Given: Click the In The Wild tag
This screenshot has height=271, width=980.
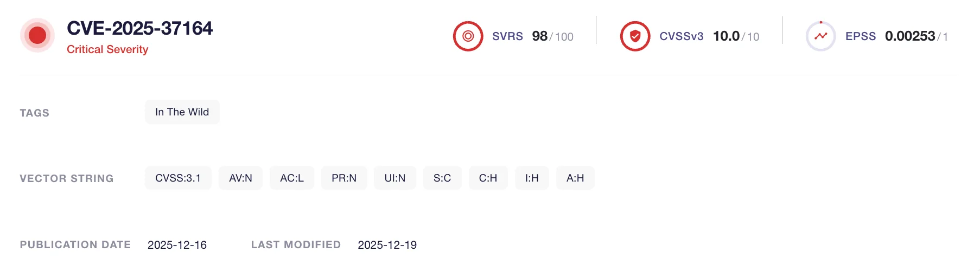Looking at the screenshot, I should 182,112.
